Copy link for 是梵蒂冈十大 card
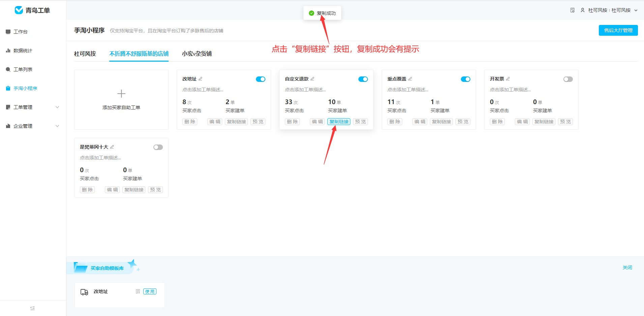 point(134,190)
